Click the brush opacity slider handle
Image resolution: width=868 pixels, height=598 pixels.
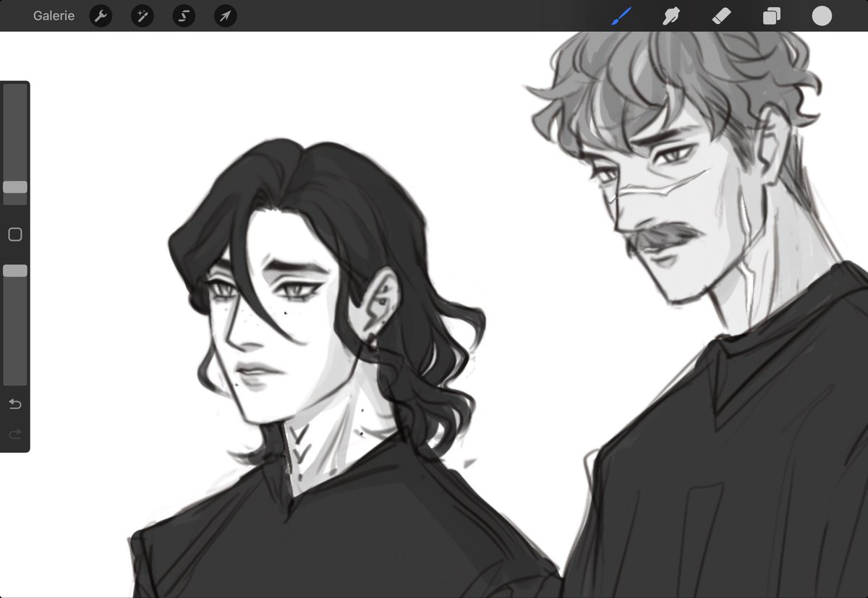click(15, 270)
